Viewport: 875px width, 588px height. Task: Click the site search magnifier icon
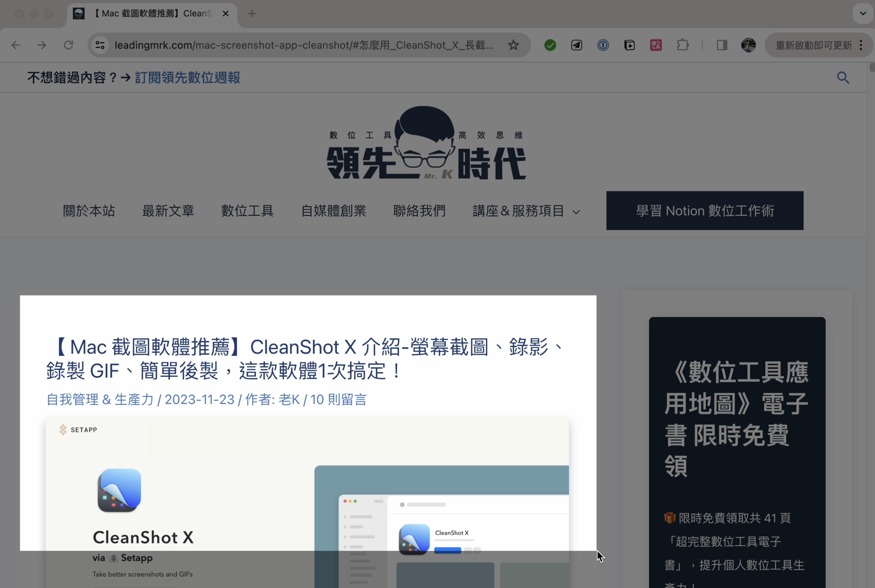(x=843, y=78)
